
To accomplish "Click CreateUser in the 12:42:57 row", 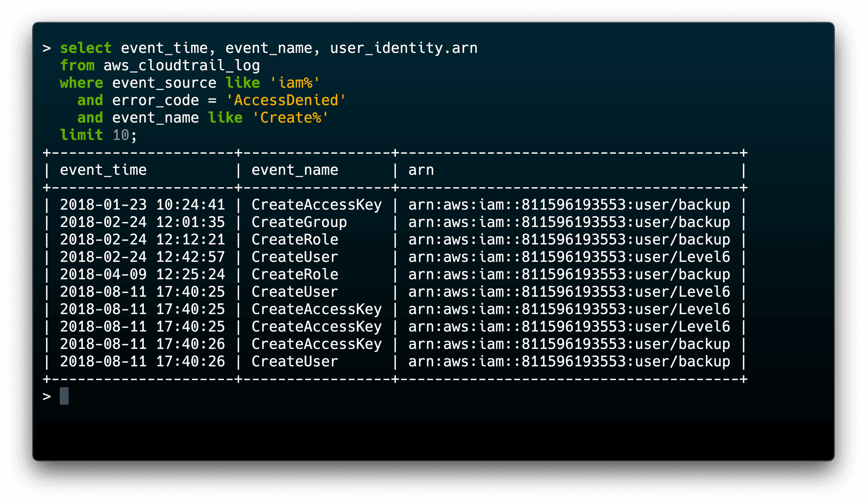I will (x=295, y=257).
